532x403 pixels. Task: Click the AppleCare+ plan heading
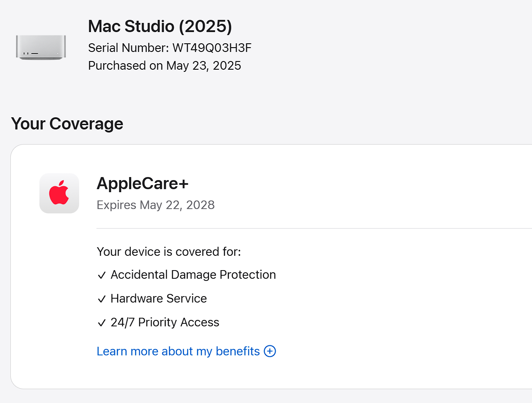[x=143, y=184]
